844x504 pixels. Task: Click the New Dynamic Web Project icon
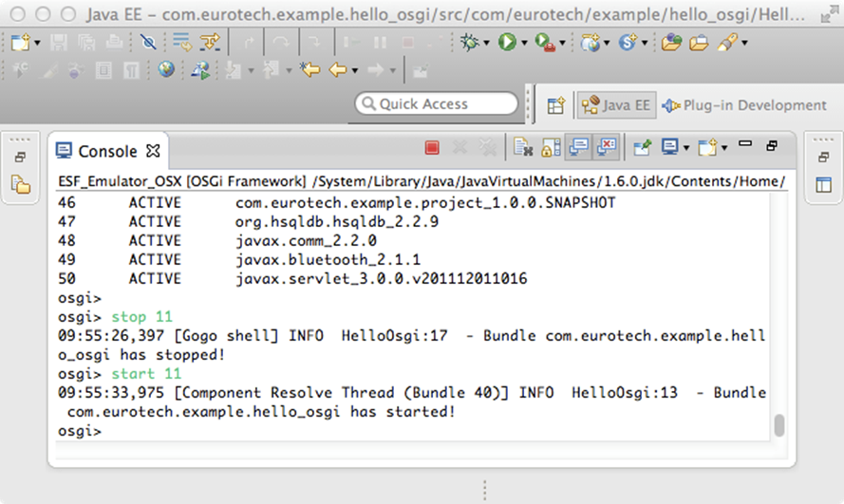(x=590, y=42)
